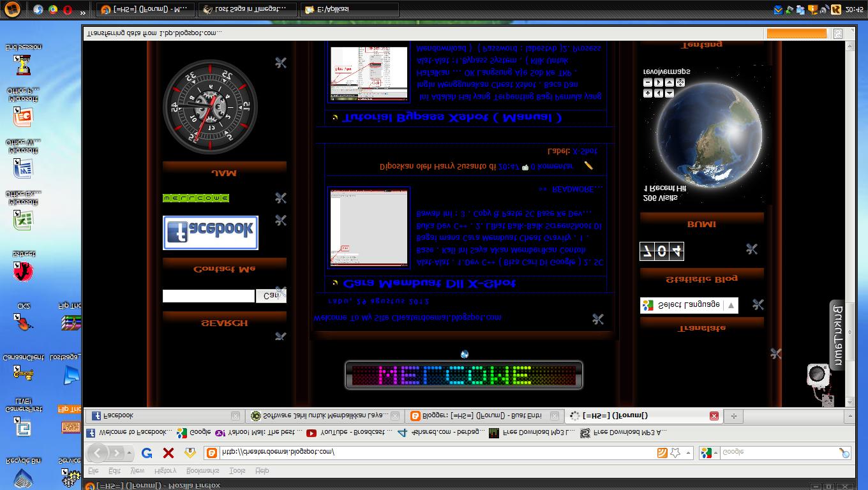Close the active [=HS=] ()Forum() tab
Screen dimensions: 868x490
(714, 416)
